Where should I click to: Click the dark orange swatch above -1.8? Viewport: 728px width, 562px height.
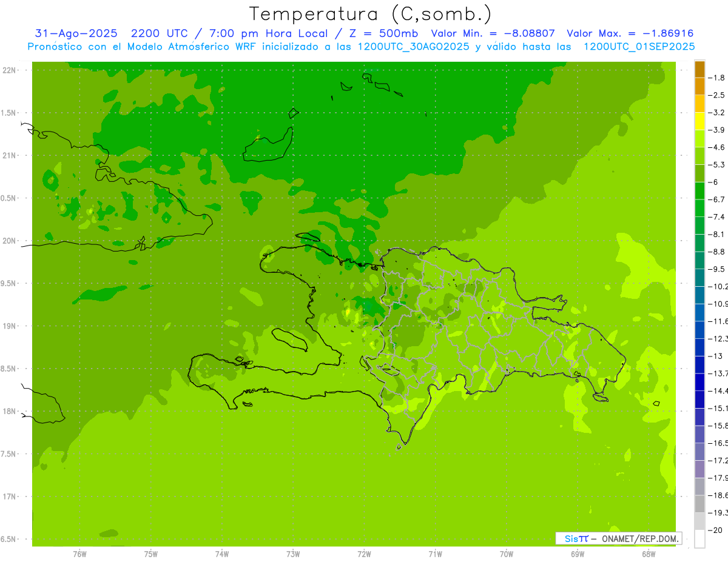click(x=699, y=69)
